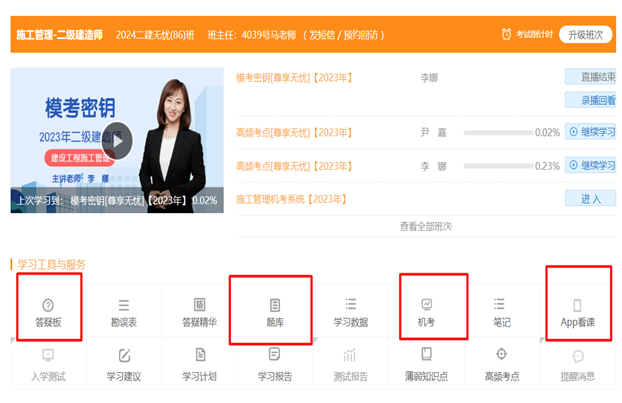This screenshot has height=403, width=622.
Task: Click the 0.02% progress percentage text
Action: pos(547,132)
